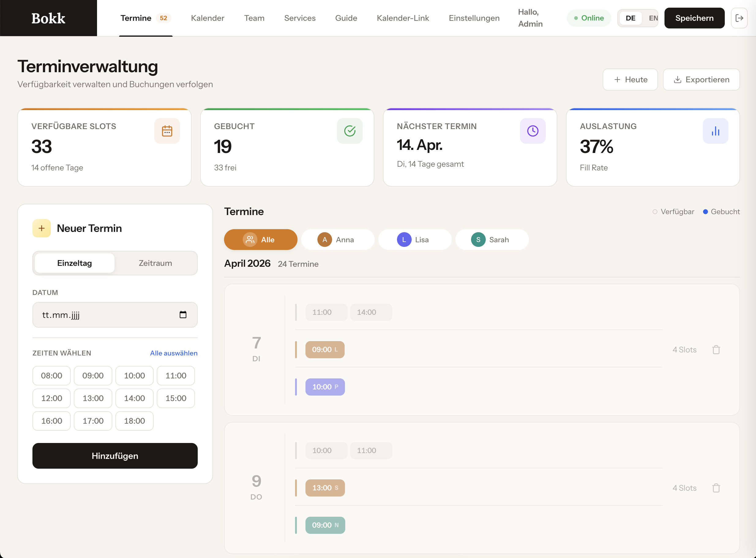This screenshot has height=558, width=756.
Task: Switch language to EN
Action: [x=653, y=18]
